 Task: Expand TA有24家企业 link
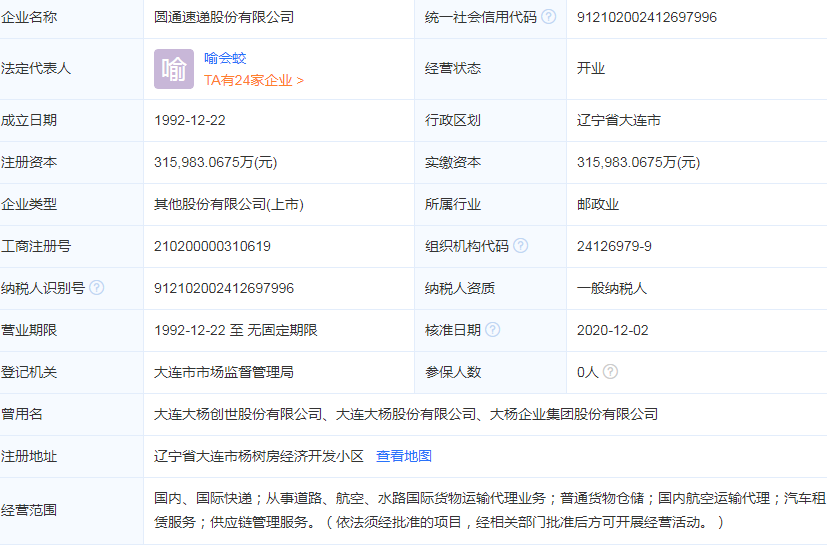pos(254,80)
